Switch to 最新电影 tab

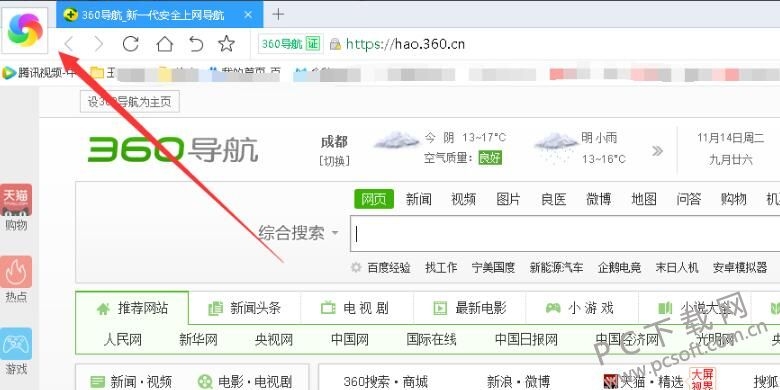469,308
